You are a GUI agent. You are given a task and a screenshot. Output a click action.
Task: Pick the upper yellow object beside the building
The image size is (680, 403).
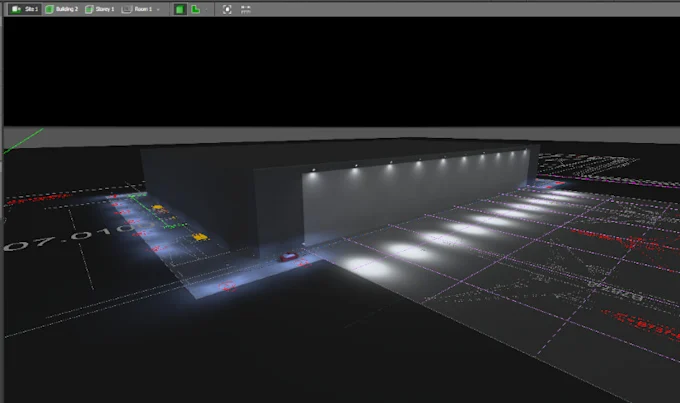coord(157,208)
